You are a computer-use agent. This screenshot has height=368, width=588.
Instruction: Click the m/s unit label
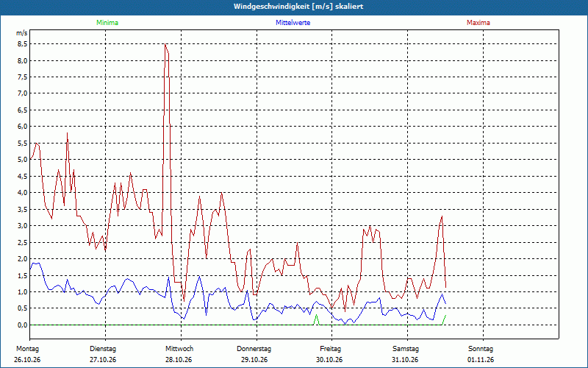[22, 33]
